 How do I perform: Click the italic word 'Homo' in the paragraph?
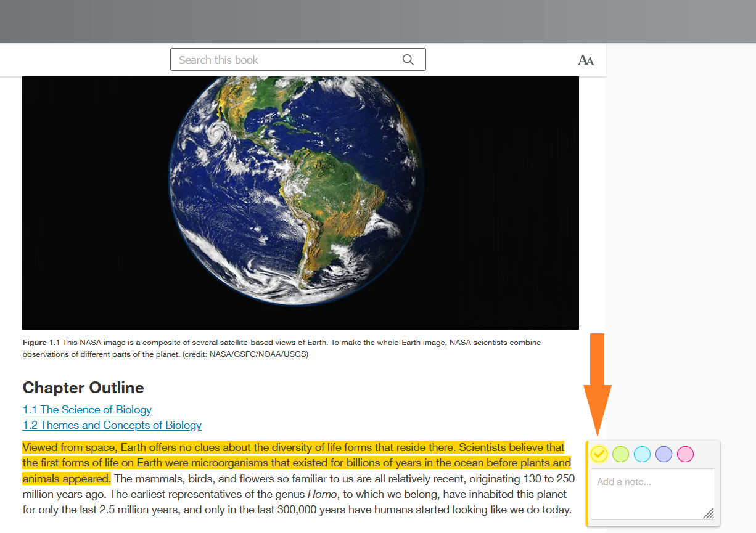(x=323, y=494)
